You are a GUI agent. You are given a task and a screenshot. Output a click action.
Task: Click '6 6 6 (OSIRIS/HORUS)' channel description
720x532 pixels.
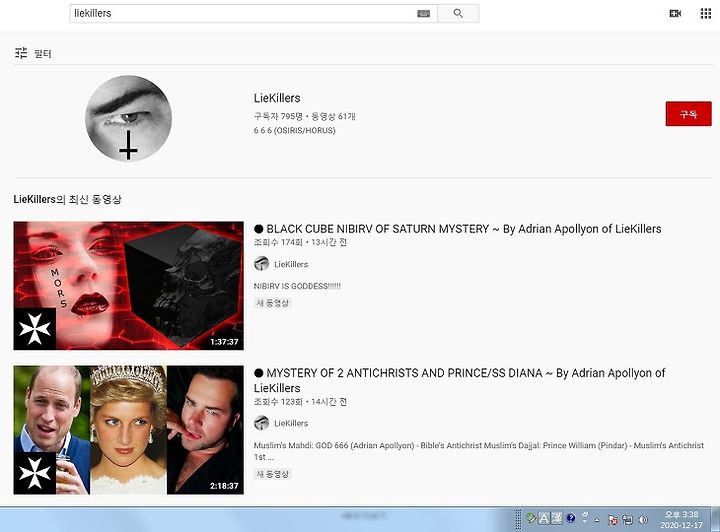click(x=294, y=130)
